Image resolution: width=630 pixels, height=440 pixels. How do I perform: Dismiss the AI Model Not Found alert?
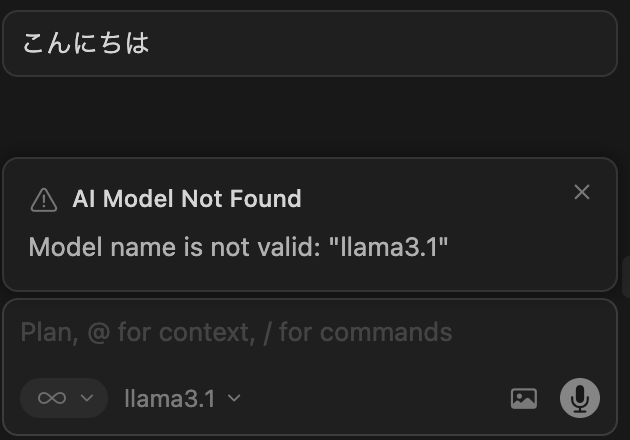click(x=582, y=192)
